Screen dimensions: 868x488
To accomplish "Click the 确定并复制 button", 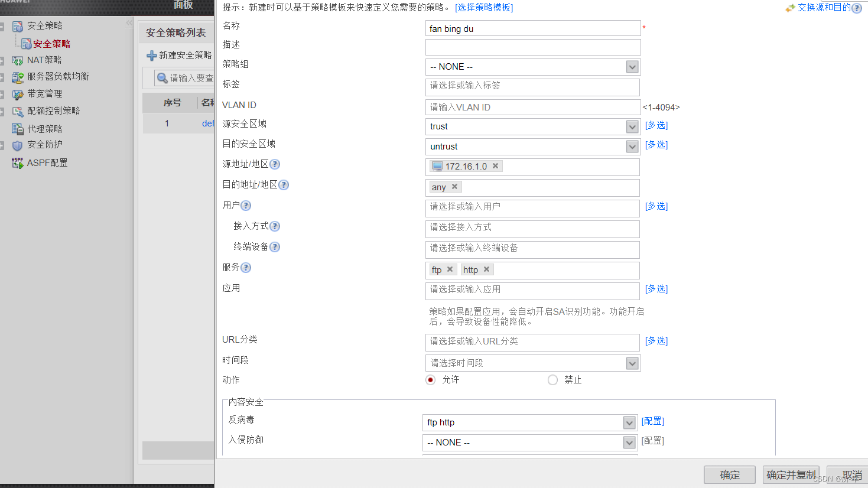I will tap(791, 475).
